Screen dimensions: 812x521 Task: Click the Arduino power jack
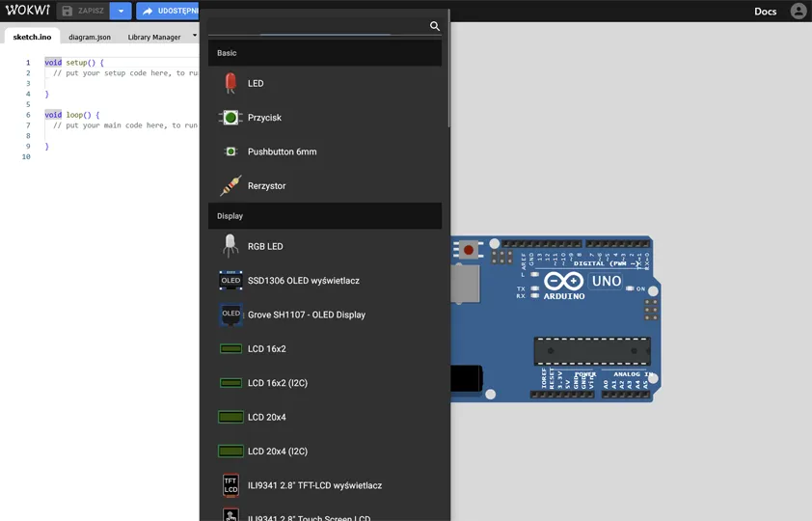click(467, 377)
